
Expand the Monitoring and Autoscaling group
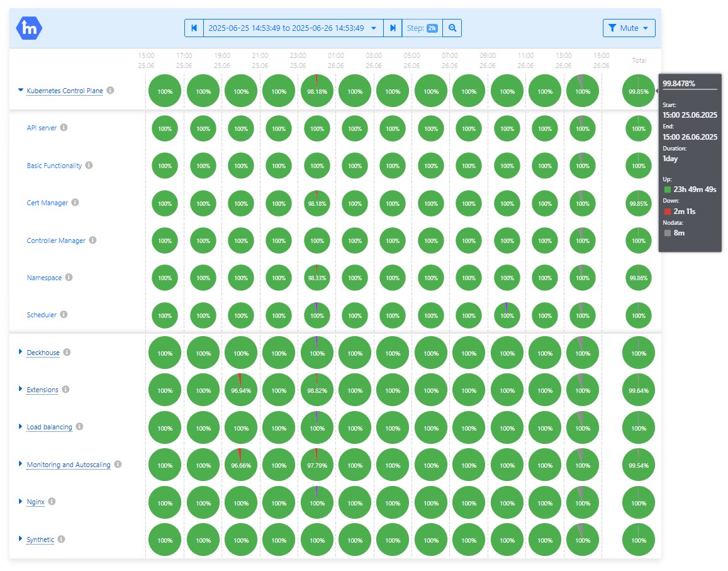tap(20, 464)
